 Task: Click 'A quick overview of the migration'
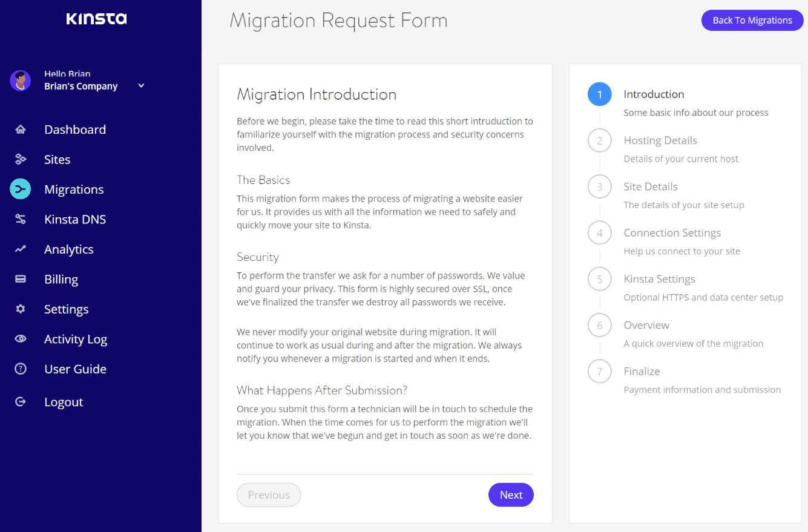tap(694, 343)
